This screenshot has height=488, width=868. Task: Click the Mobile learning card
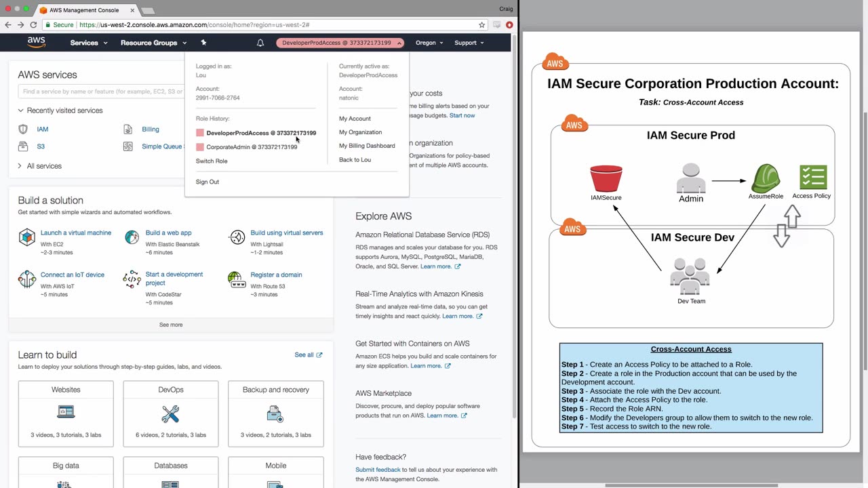click(x=276, y=472)
